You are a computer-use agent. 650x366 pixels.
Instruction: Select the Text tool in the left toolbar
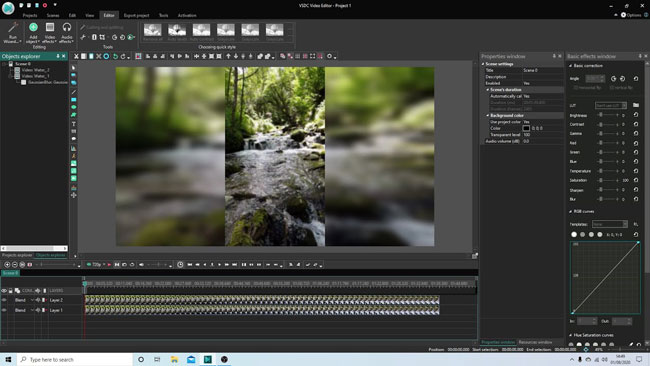(x=74, y=124)
